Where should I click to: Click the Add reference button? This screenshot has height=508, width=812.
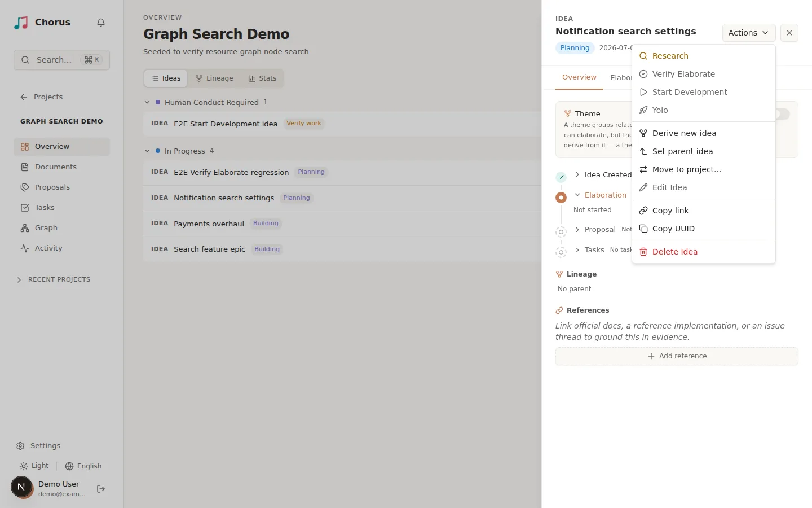677,356
